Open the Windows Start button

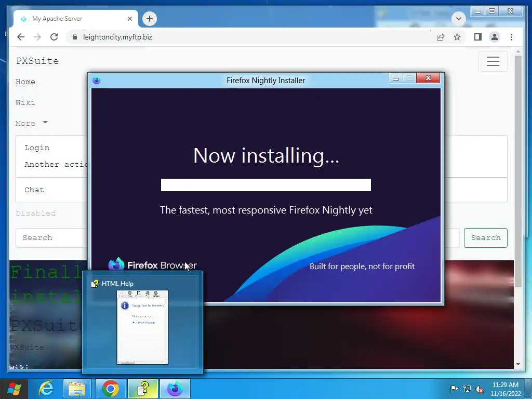click(14, 389)
